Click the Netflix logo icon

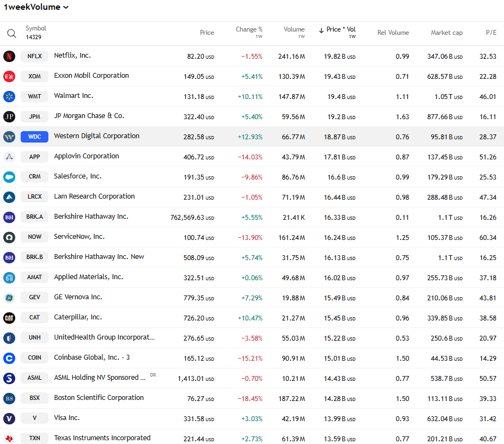9,56
